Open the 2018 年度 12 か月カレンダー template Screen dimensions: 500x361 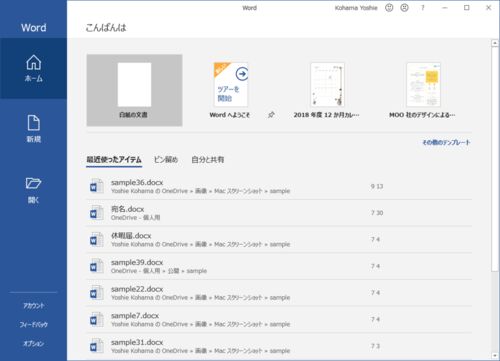pos(327,90)
